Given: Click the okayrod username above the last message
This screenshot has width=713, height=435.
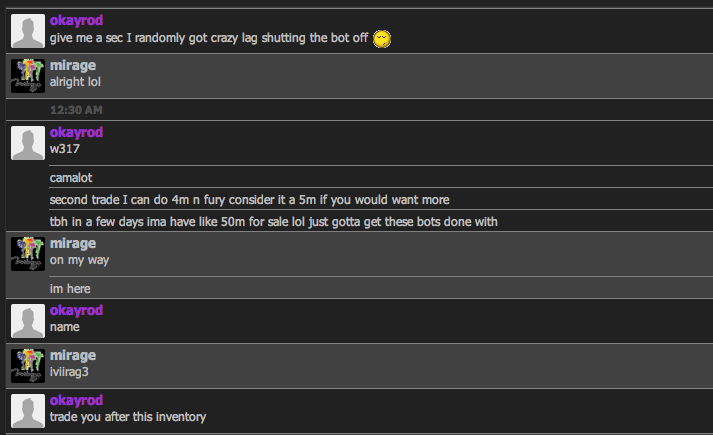Looking at the screenshot, I should coord(76,400).
